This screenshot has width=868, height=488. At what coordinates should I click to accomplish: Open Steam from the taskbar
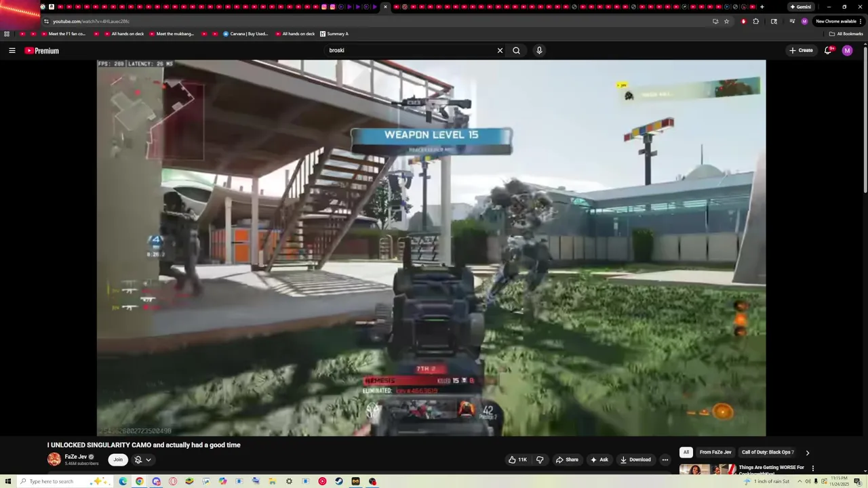[338, 481]
